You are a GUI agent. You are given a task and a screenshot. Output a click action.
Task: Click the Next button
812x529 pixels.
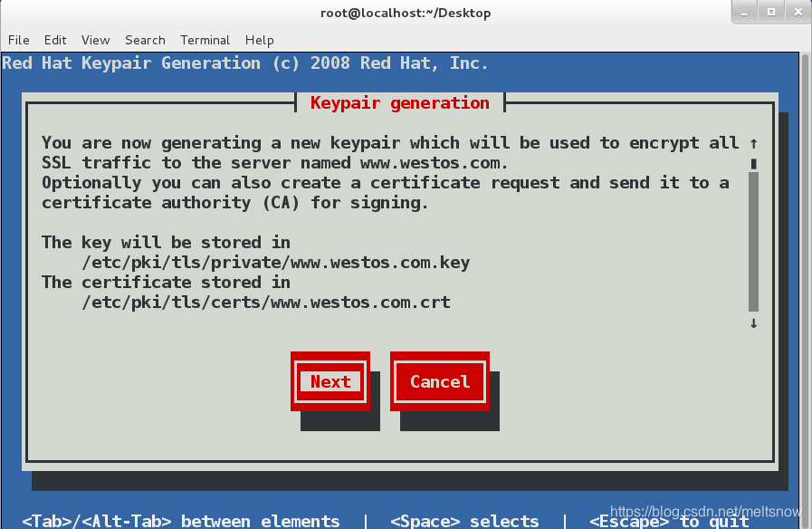(330, 381)
